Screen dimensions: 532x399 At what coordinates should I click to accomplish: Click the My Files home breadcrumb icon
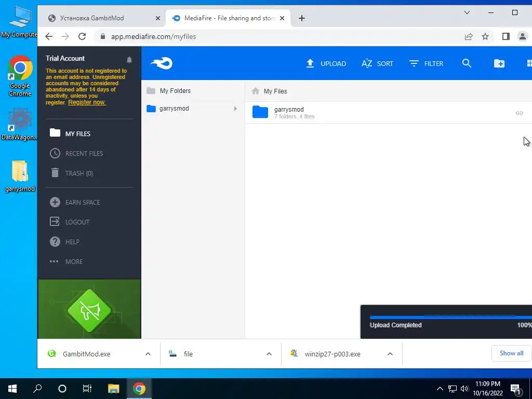click(x=256, y=91)
